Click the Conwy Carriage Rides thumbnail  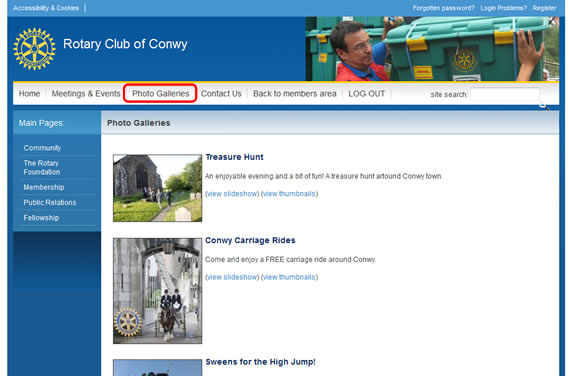tap(157, 291)
